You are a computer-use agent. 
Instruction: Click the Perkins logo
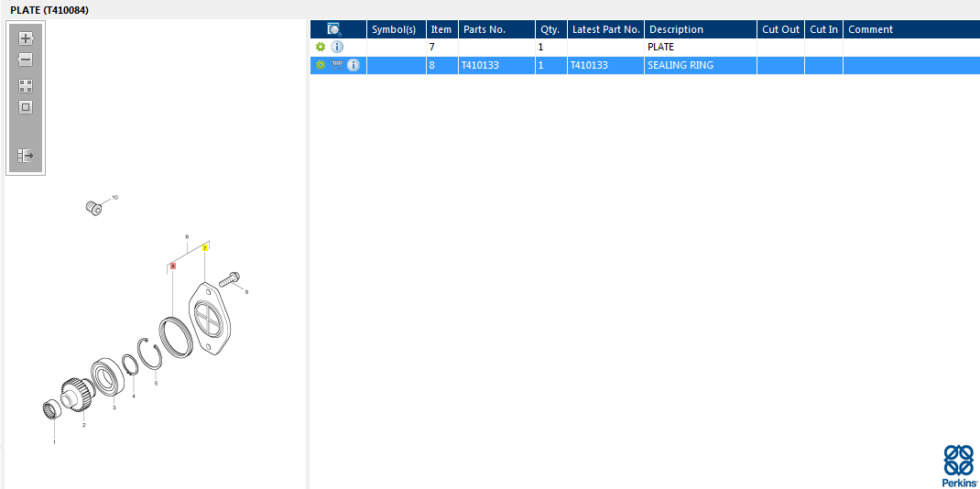(958, 465)
